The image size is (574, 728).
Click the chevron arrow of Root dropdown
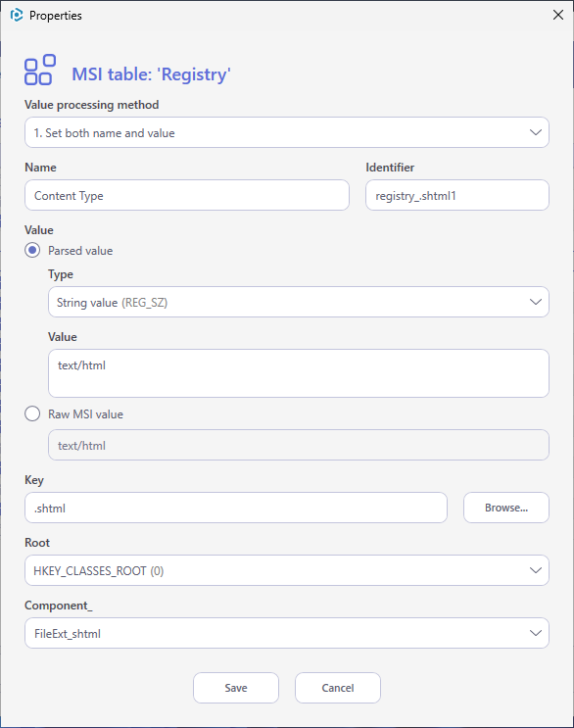coord(536,570)
